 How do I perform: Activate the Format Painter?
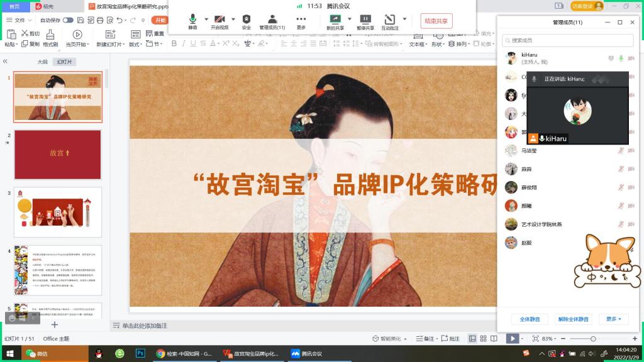(x=50, y=38)
